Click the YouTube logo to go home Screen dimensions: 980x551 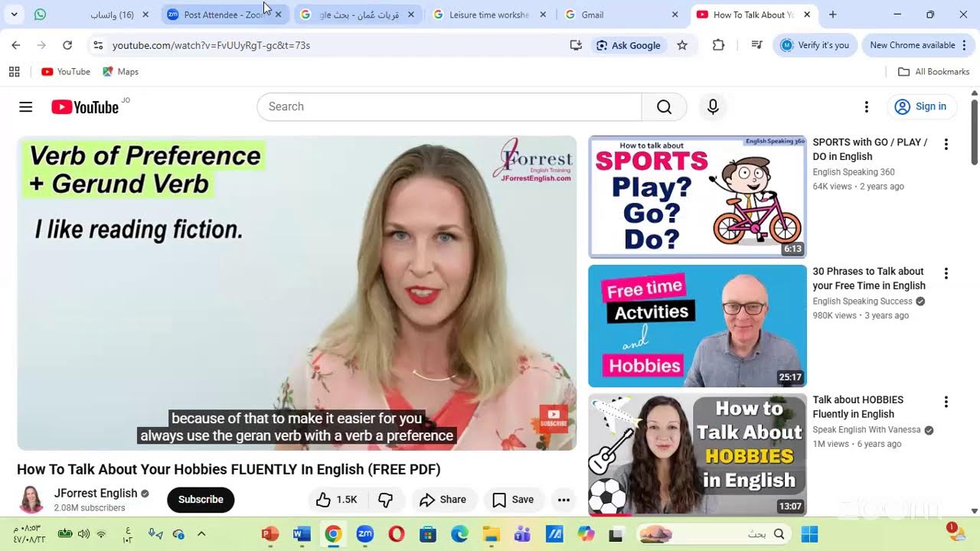[85, 107]
